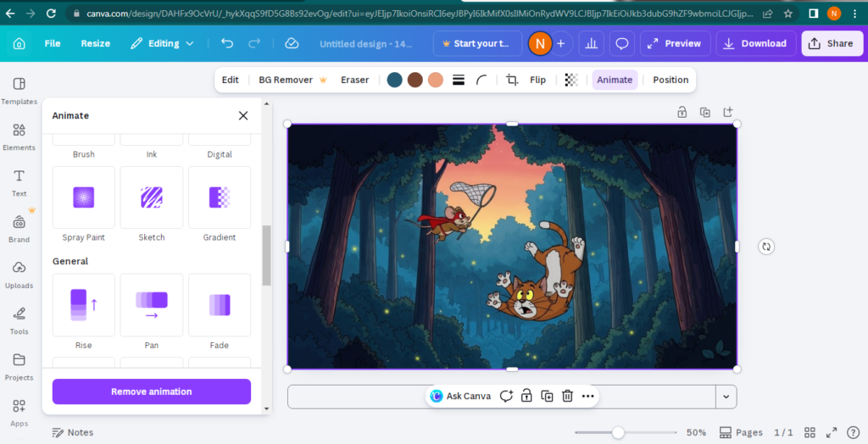Open the File menu
This screenshot has width=868, height=444.
[x=53, y=43]
